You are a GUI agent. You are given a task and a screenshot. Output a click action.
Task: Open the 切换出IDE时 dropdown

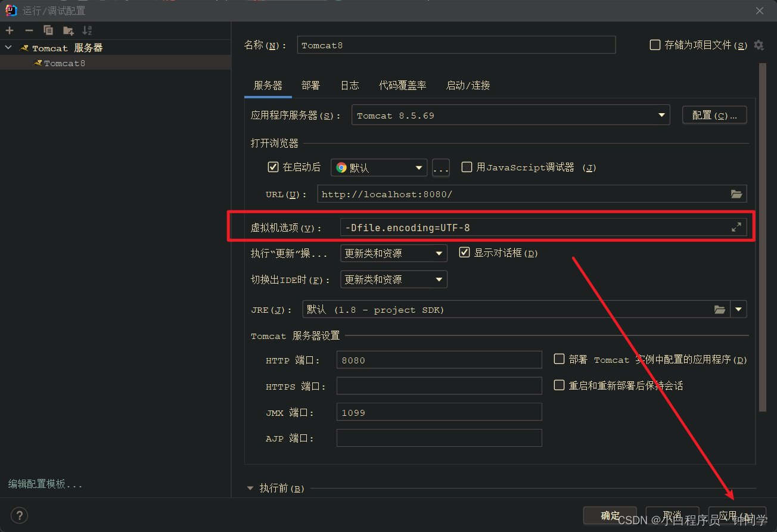tap(393, 279)
